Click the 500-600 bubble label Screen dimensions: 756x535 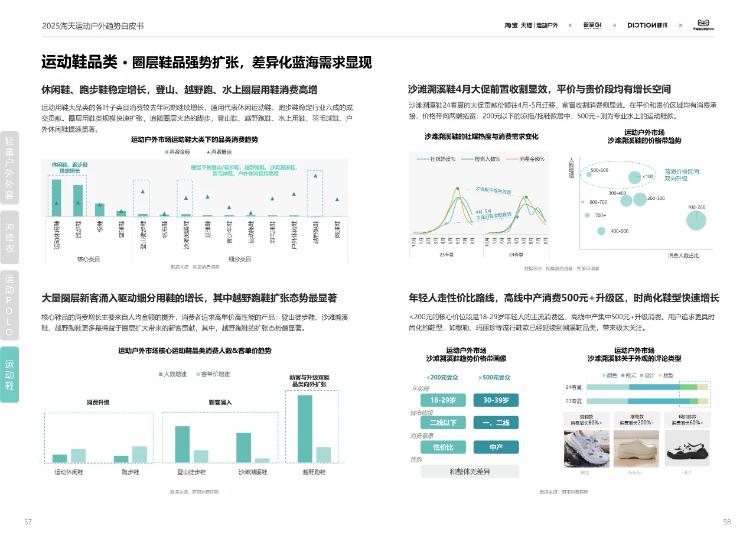(x=599, y=170)
